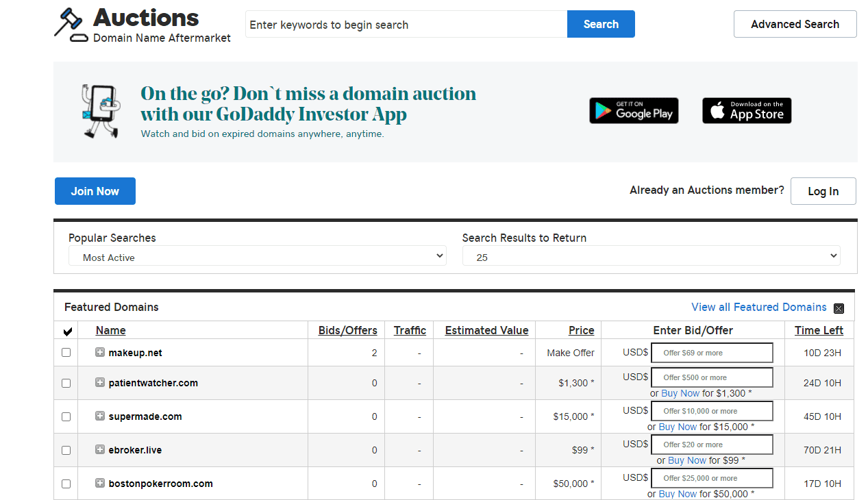The height and width of the screenshot is (500, 868).
Task: Open the Search Results to Return dropdown
Action: tap(652, 257)
